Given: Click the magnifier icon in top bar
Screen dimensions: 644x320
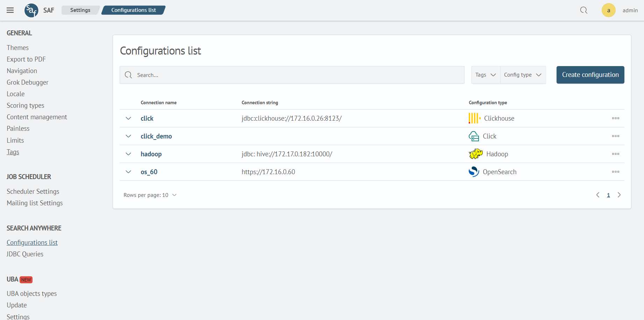Looking at the screenshot, I should tap(583, 10).
